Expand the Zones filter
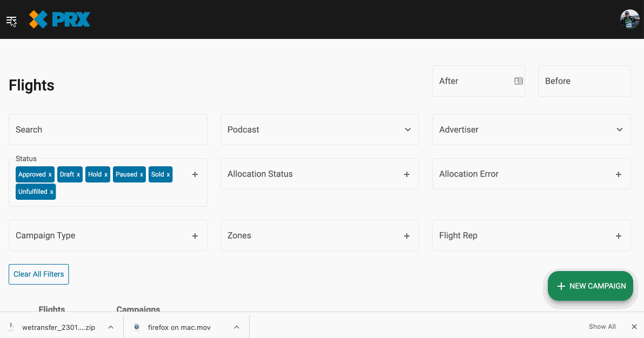 [x=407, y=236]
